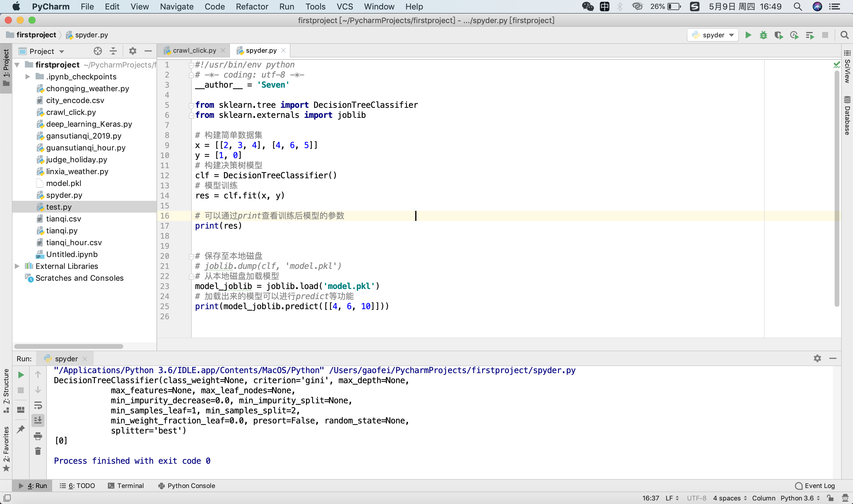The image size is (853, 504).
Task: Open Run tool window settings gear
Action: pyautogui.click(x=817, y=358)
